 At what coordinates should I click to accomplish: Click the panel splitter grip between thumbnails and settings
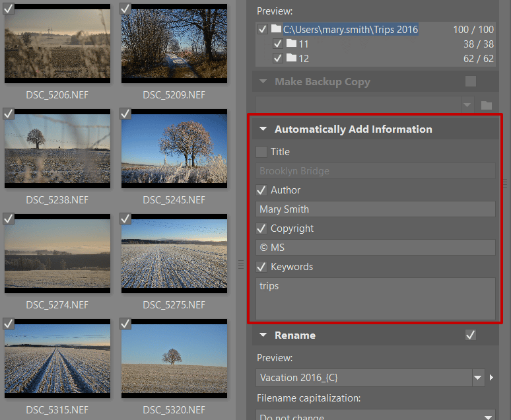241,264
